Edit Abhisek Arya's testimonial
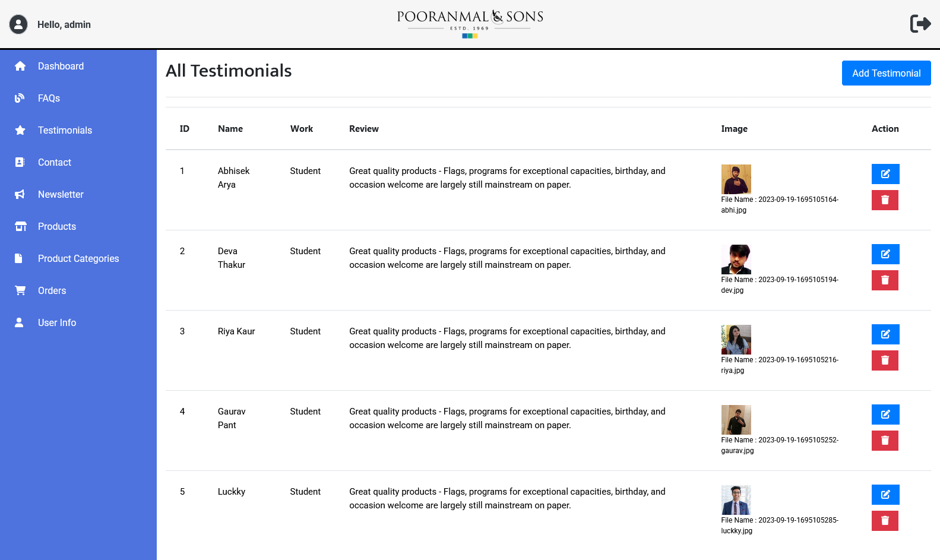The width and height of the screenshot is (940, 560). [885, 174]
